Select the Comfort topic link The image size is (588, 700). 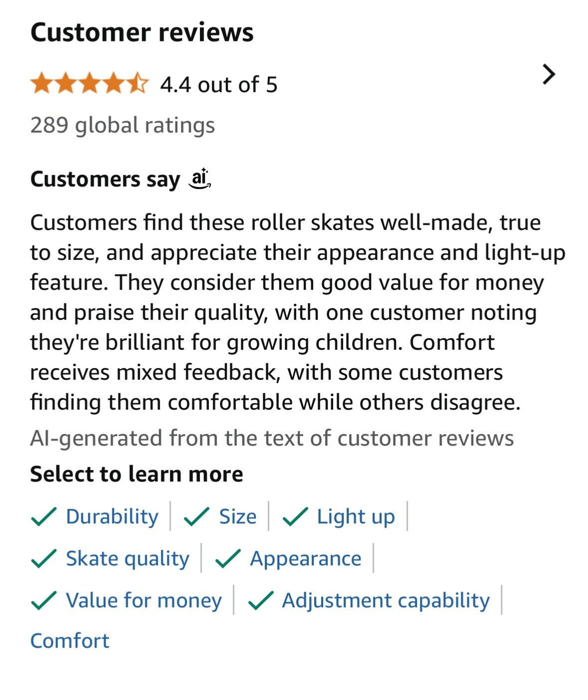70,641
